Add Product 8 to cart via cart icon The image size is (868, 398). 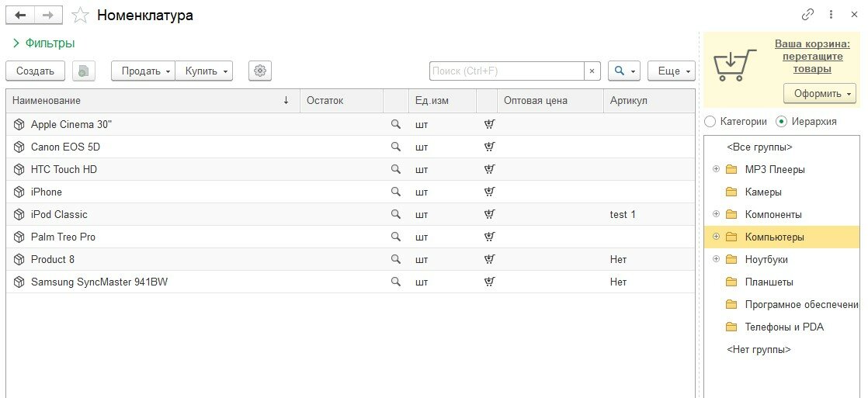(489, 258)
